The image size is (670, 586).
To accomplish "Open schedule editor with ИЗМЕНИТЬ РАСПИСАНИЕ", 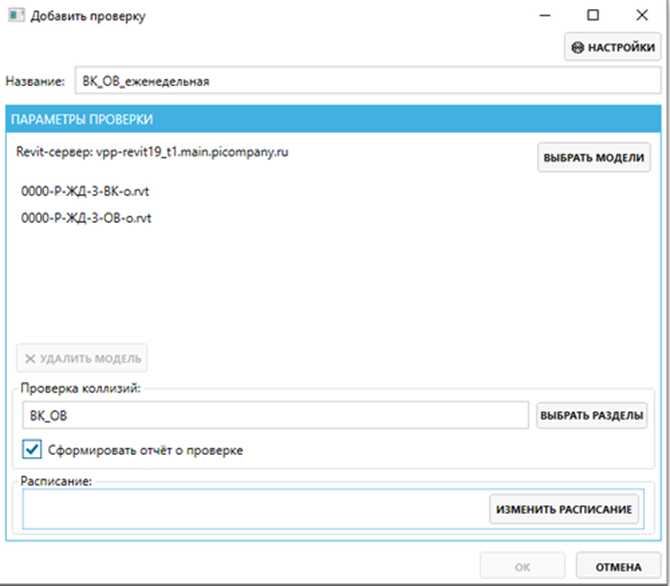I will point(564,510).
